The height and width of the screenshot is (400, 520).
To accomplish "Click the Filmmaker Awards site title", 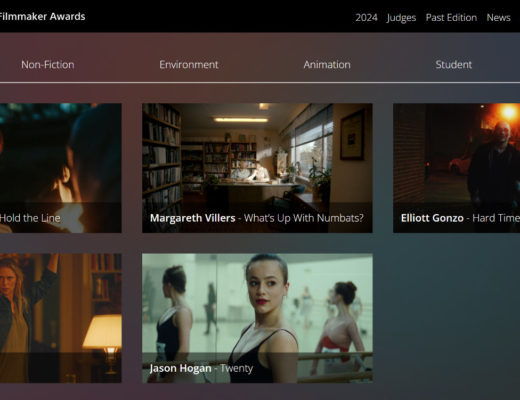I will [x=42, y=16].
